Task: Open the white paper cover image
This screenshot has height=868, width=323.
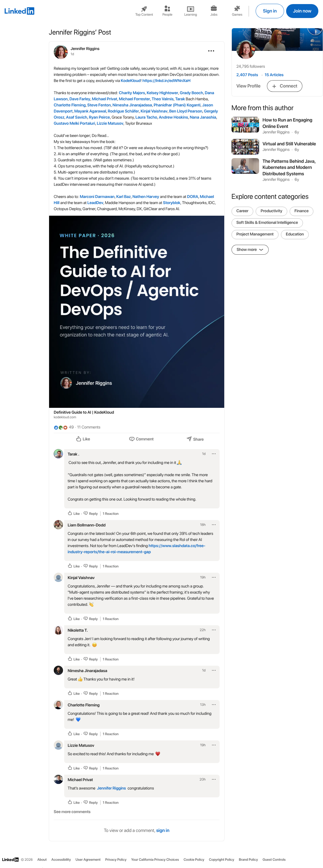Action: click(137, 312)
